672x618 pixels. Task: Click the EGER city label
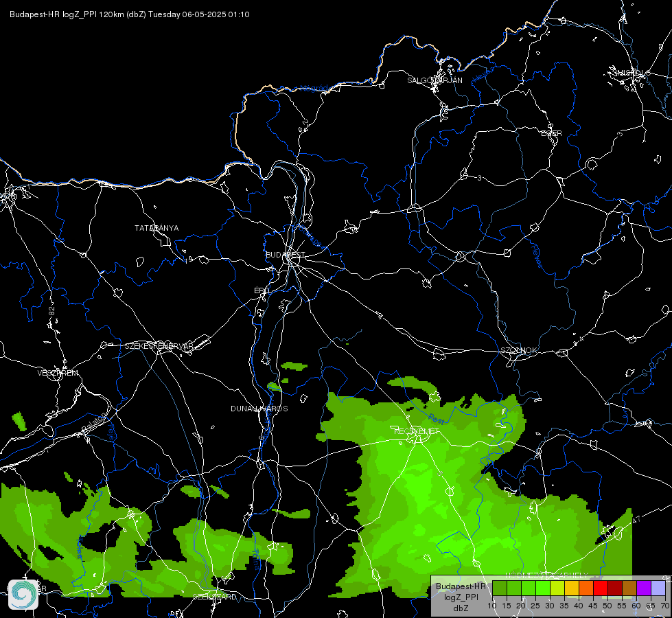[x=551, y=133]
